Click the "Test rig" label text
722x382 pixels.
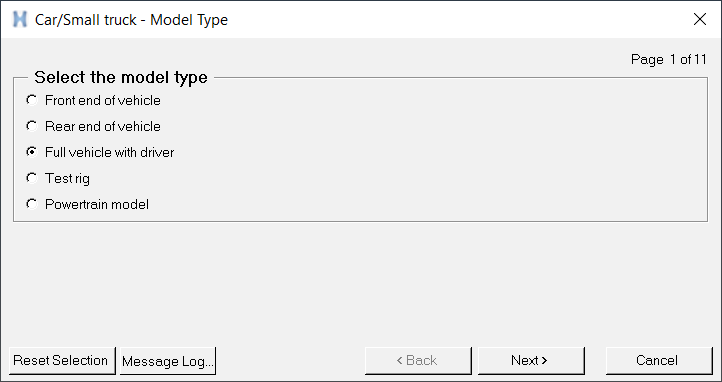pos(67,178)
